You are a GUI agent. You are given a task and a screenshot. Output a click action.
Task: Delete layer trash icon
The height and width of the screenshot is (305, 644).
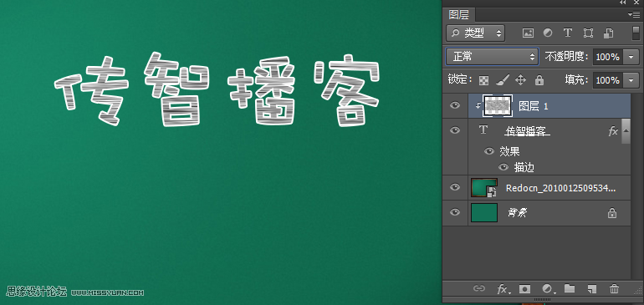(x=614, y=288)
